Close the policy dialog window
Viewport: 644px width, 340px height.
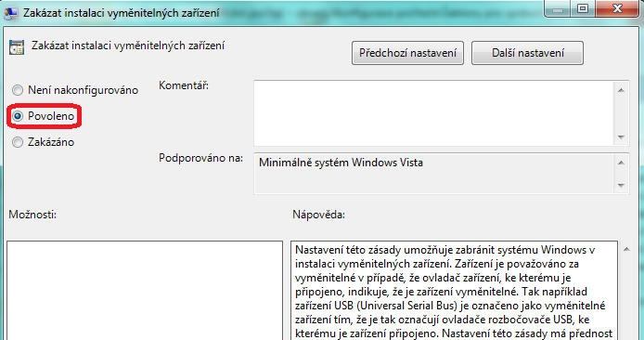coord(617,9)
